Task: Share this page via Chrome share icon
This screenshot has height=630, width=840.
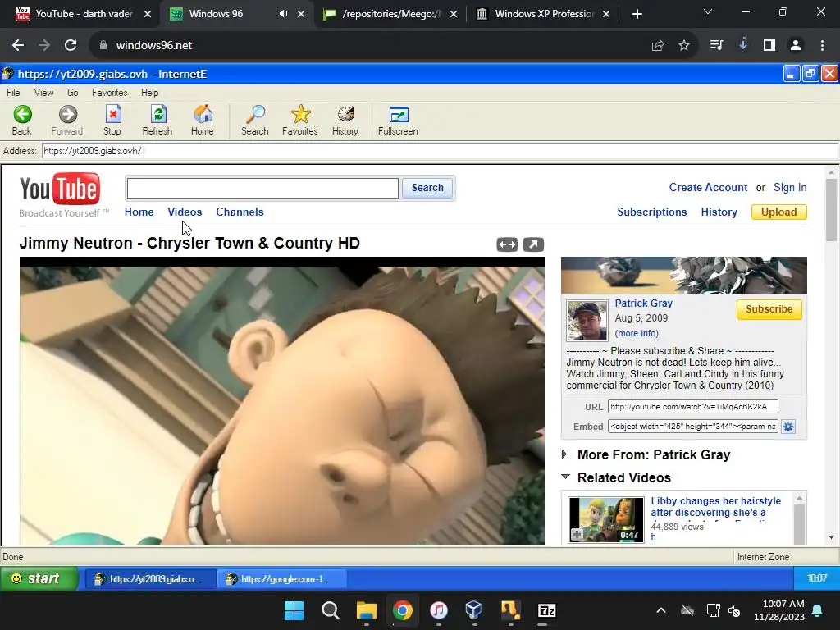Action: [658, 46]
